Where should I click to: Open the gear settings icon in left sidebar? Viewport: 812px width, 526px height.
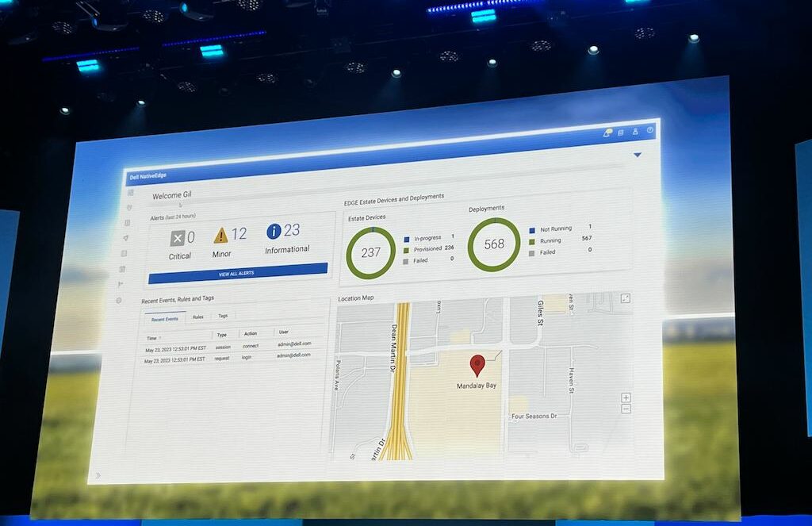(x=119, y=301)
